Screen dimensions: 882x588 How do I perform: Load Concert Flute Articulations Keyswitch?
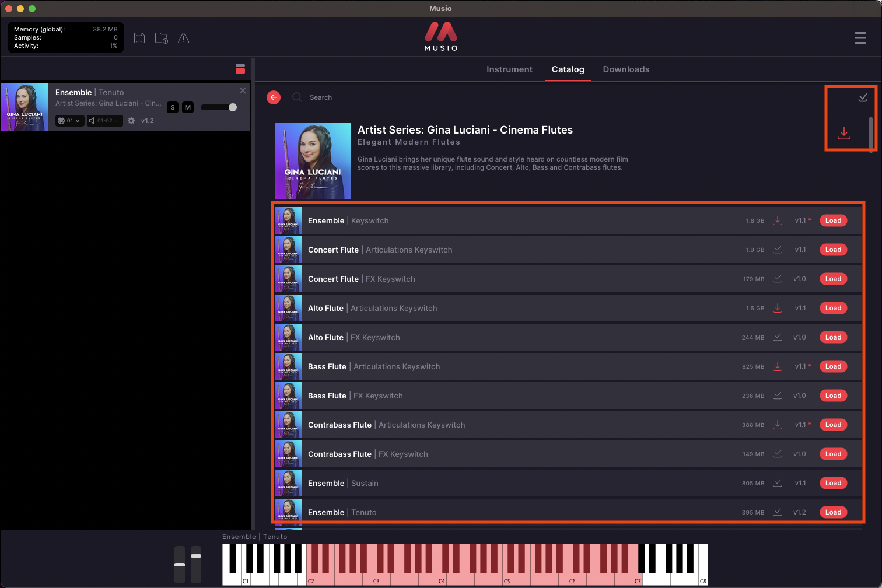[833, 250]
